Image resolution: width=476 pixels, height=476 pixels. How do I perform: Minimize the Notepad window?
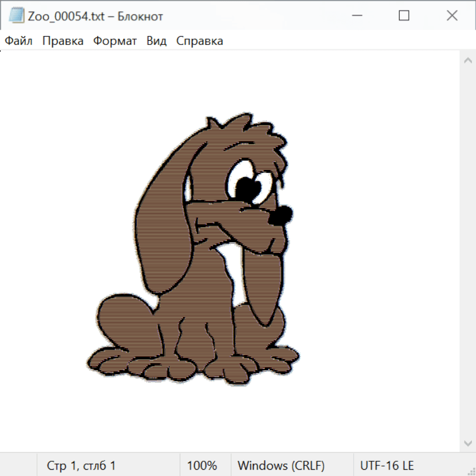(x=356, y=16)
